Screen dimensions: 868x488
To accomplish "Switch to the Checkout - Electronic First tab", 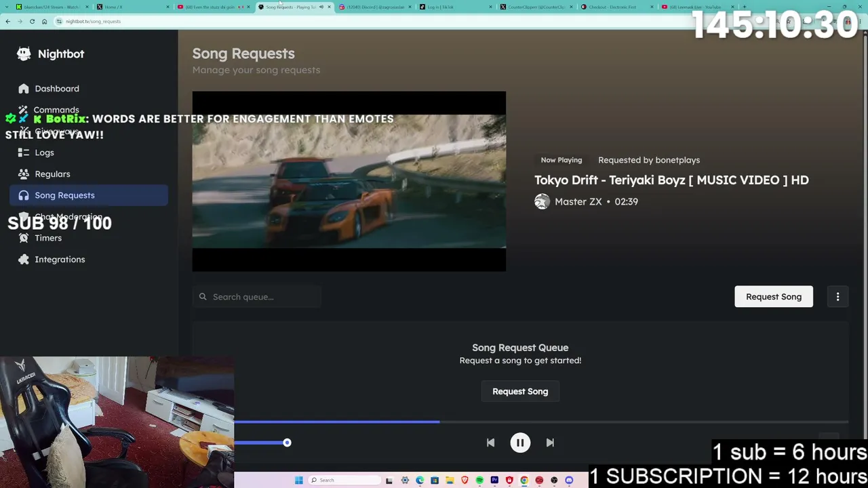I will pyautogui.click(x=616, y=7).
